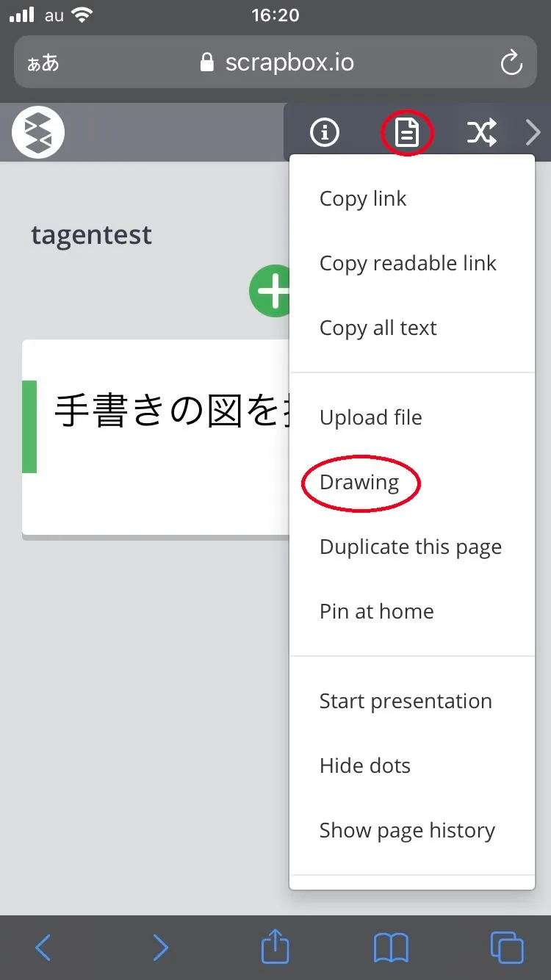Click the Scrapbox logo home icon
The image size is (551, 980).
pyautogui.click(x=38, y=133)
